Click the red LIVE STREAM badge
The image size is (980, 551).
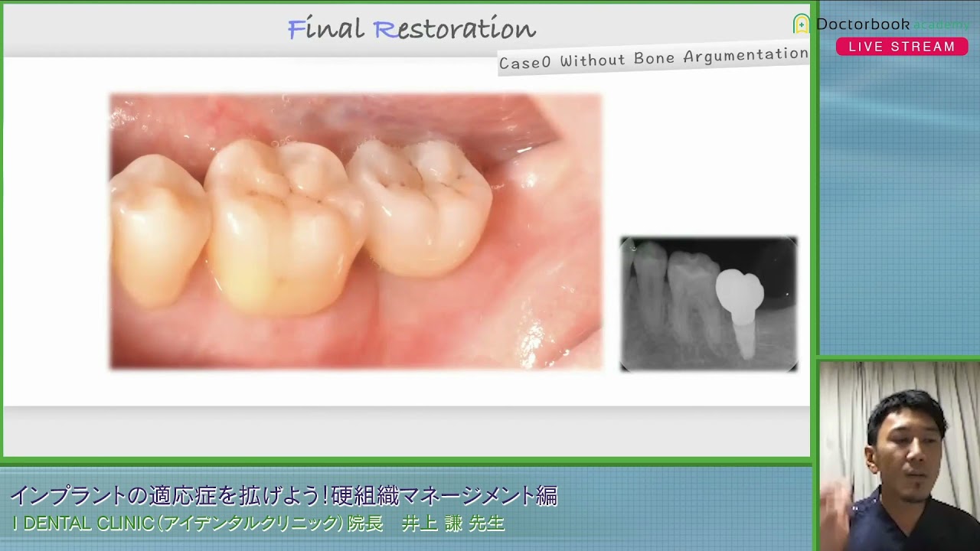[901, 47]
